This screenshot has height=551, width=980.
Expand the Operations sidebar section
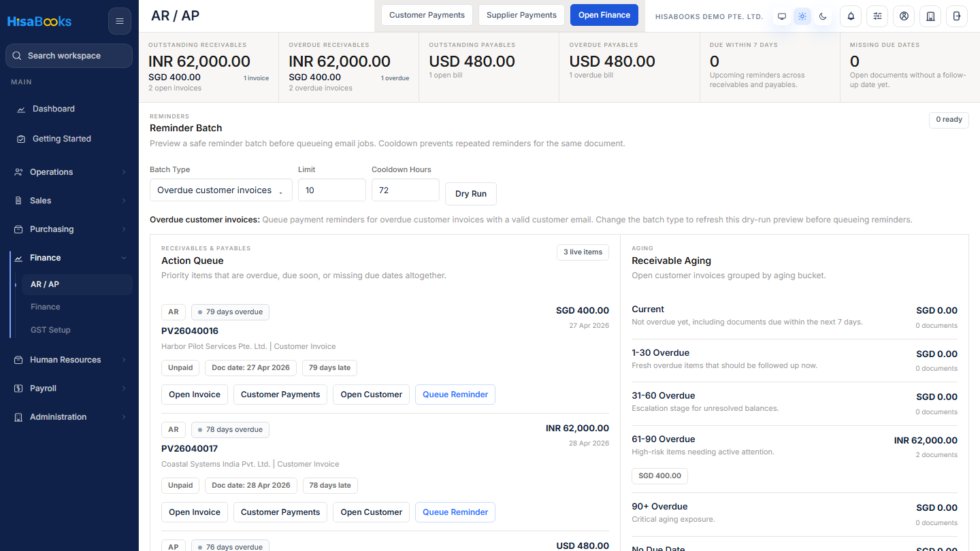point(69,172)
